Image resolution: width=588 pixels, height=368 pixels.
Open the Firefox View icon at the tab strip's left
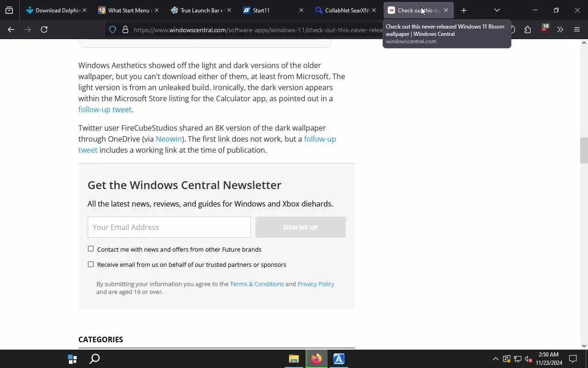tap(9, 10)
